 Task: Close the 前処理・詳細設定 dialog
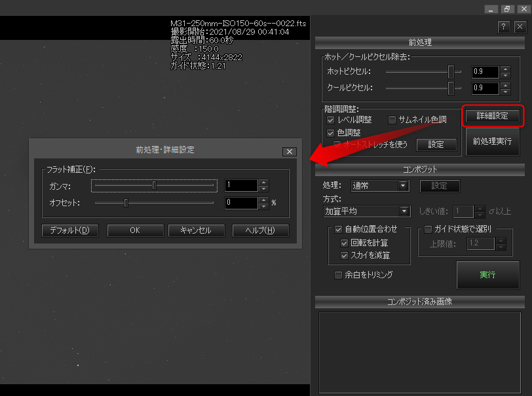pyautogui.click(x=290, y=151)
